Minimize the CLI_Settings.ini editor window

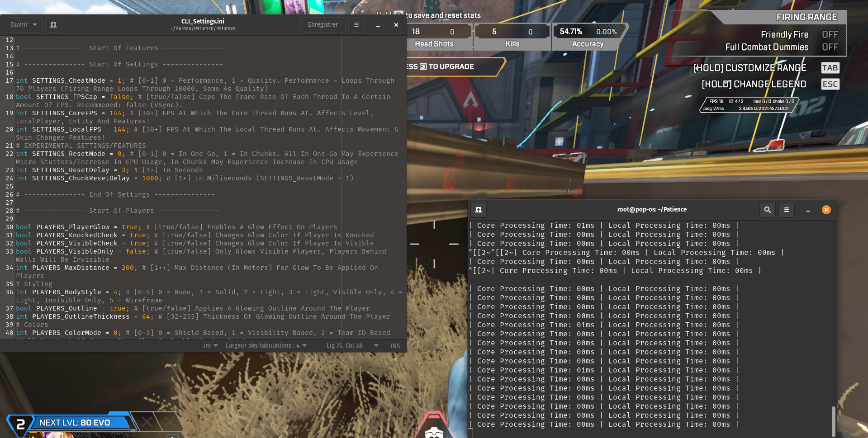378,25
